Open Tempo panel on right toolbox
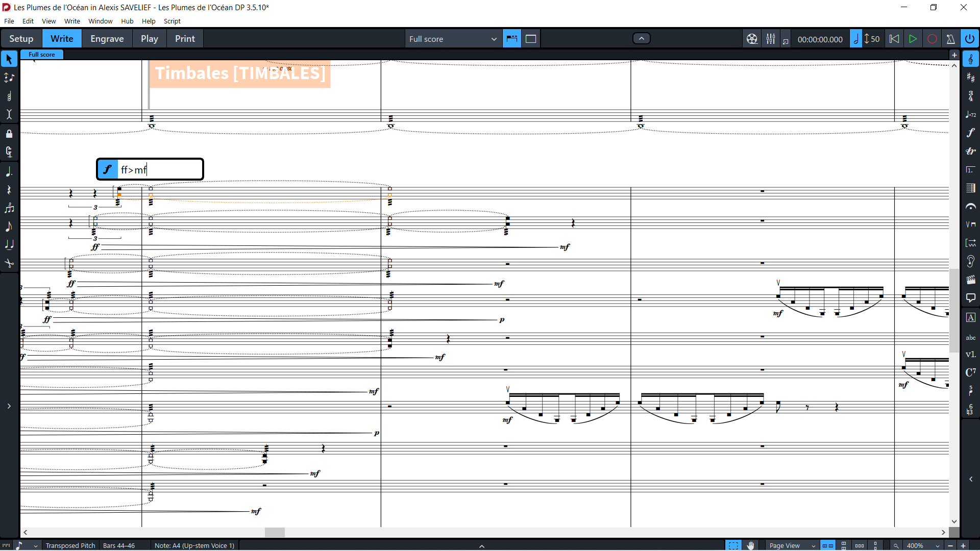 [971, 114]
